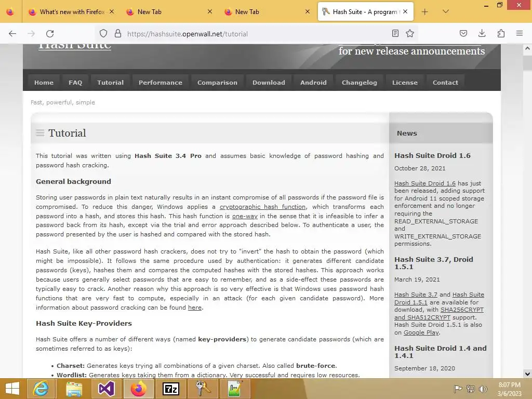The height and width of the screenshot is (399, 532).
Task: Click the General background heading
Action: tap(73, 181)
